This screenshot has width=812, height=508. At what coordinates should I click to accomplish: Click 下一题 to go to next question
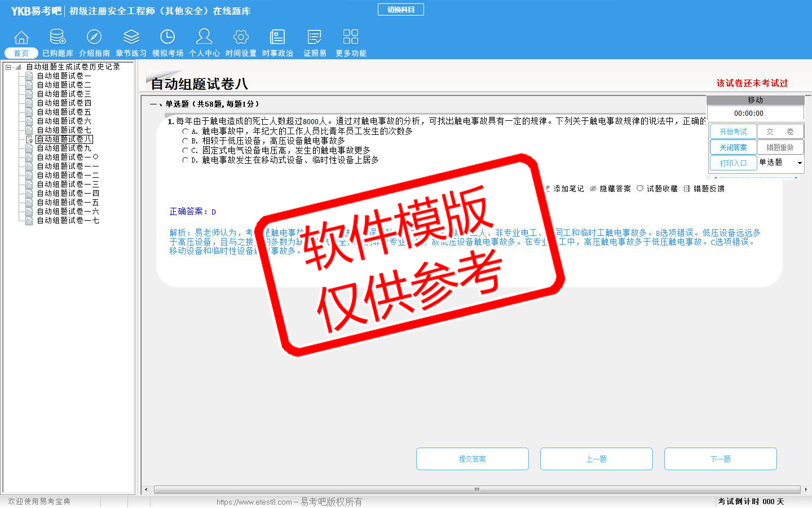[x=720, y=459]
